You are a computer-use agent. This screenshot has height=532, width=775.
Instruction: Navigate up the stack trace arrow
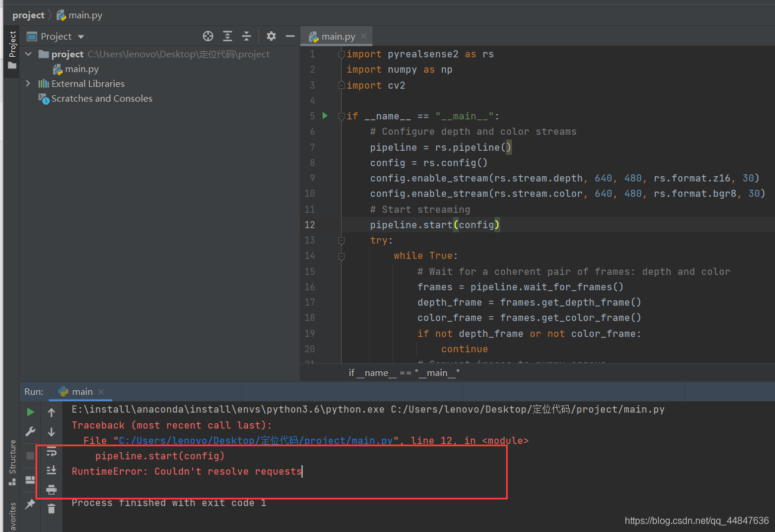pos(51,411)
